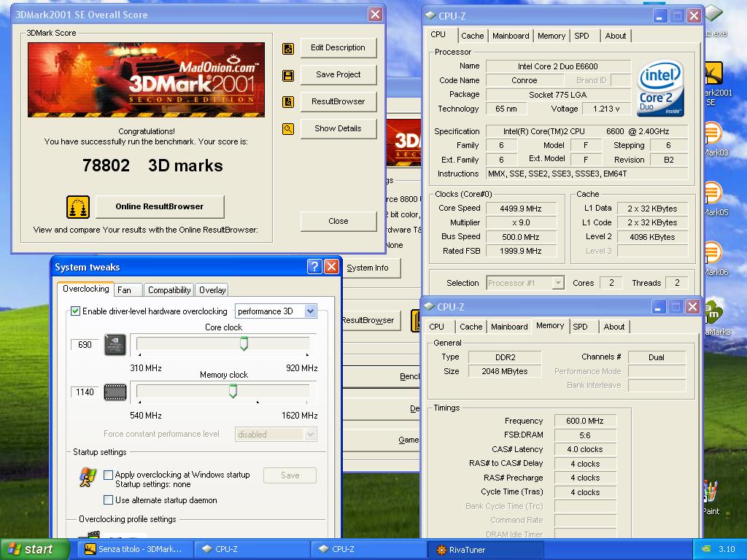The height and width of the screenshot is (560, 747).
Task: Click the Memory clock value field 1140
Action: pos(85,392)
